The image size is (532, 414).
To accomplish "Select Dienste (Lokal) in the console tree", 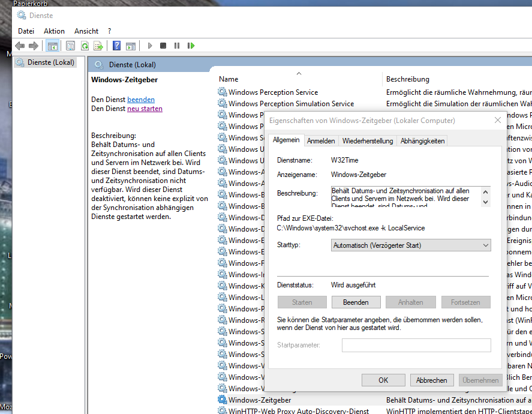I will [x=45, y=62].
